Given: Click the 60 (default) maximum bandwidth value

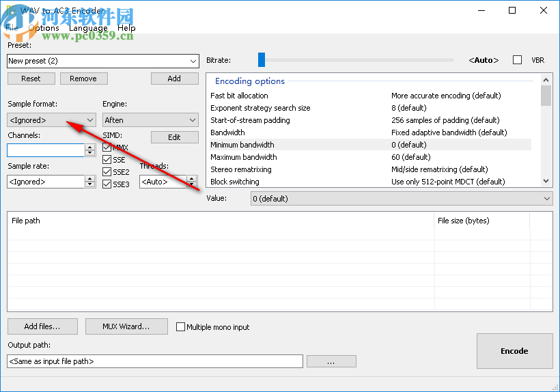Looking at the screenshot, I should [410, 157].
